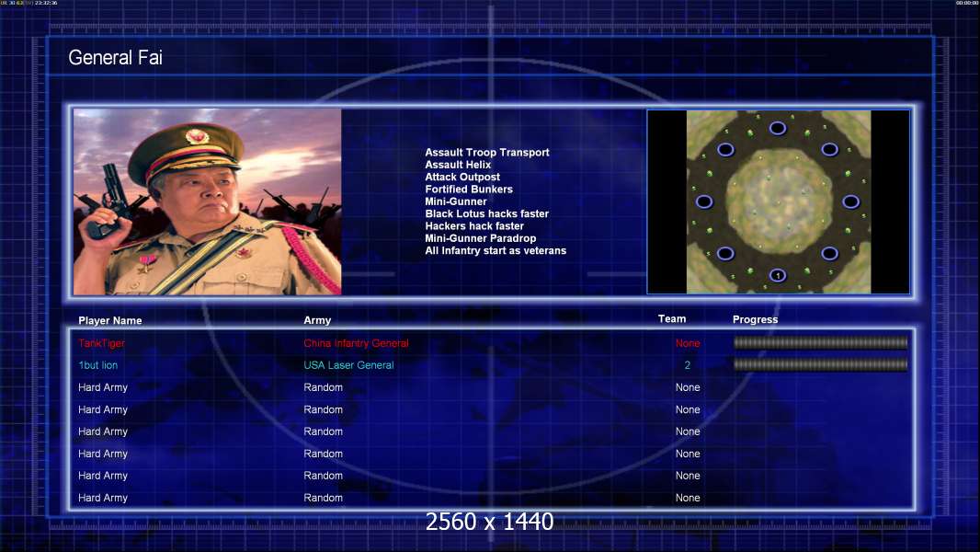Click 1but lion's loading progress bar
This screenshot has width=980, height=552.
[x=820, y=364]
